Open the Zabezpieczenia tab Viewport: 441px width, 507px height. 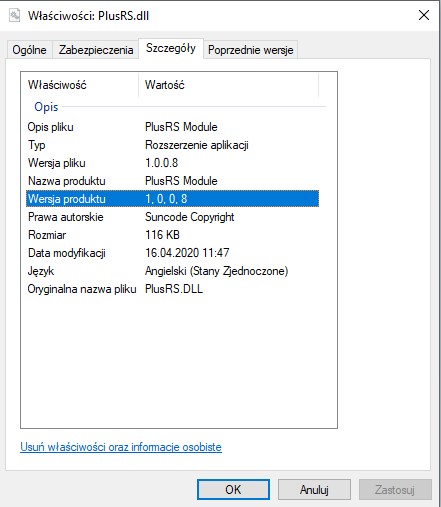click(x=96, y=50)
